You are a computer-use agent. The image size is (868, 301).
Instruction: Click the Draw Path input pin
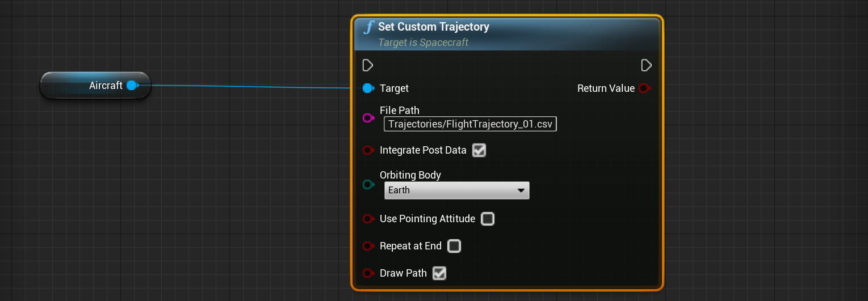[368, 273]
